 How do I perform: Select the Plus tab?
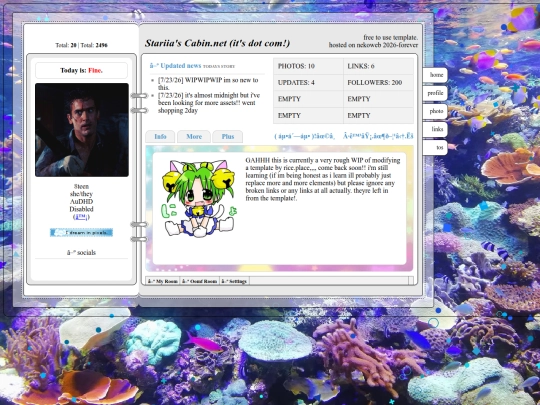pyautogui.click(x=228, y=137)
